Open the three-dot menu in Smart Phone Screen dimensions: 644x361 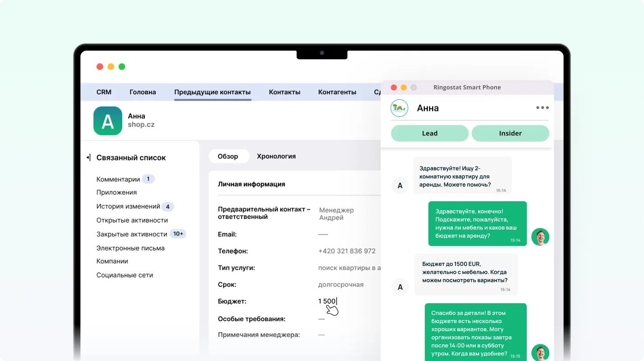coord(542,108)
